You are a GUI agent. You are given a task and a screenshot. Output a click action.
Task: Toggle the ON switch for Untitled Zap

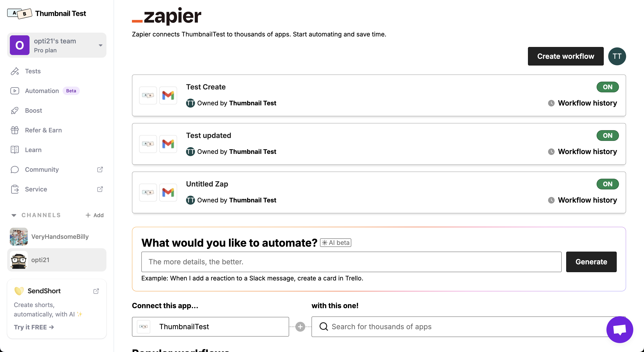pos(608,184)
